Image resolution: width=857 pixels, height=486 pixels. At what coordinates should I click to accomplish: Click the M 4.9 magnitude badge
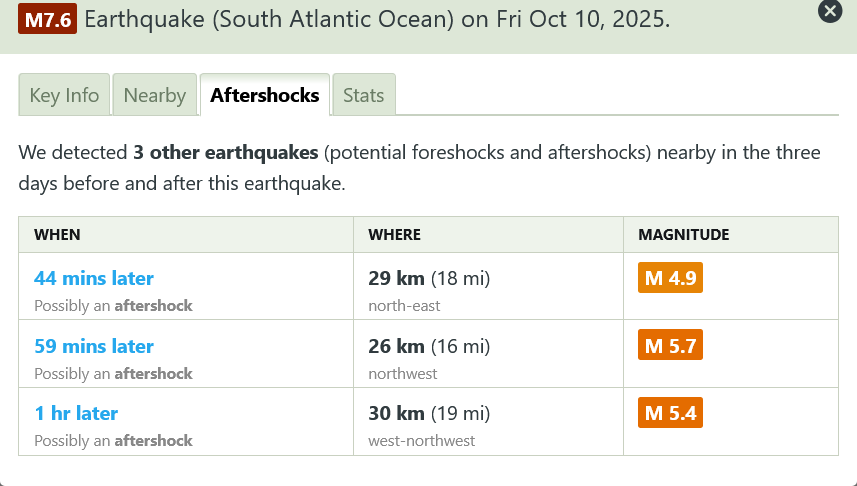[670, 278]
